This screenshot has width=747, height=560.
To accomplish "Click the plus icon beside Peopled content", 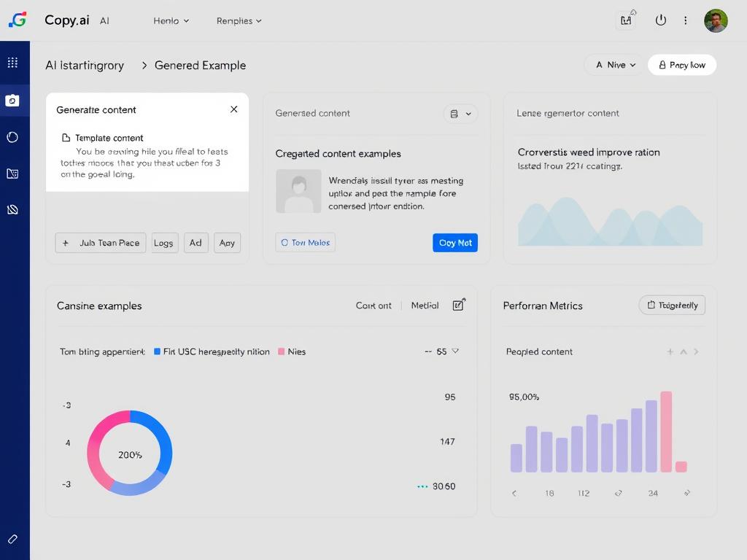I will point(670,351).
